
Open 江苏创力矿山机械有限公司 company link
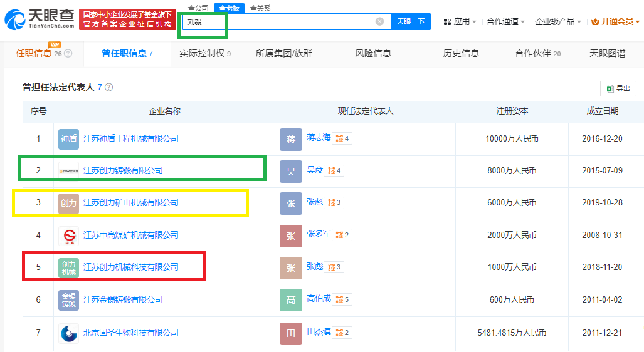click(x=131, y=203)
